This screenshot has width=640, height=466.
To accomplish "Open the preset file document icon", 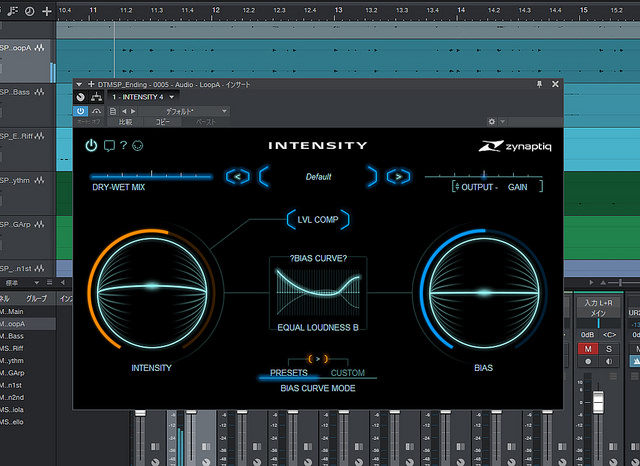I will tap(113, 111).
